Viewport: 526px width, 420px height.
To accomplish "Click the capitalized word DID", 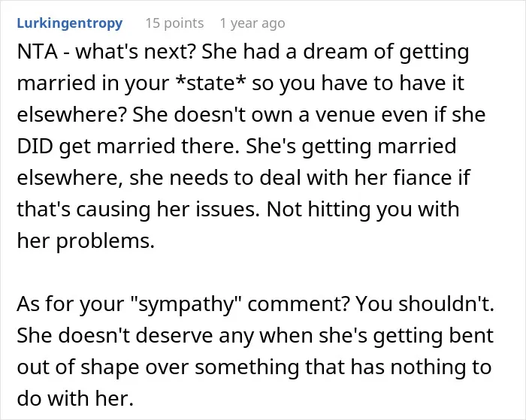I will pyautogui.click(x=35, y=147).
